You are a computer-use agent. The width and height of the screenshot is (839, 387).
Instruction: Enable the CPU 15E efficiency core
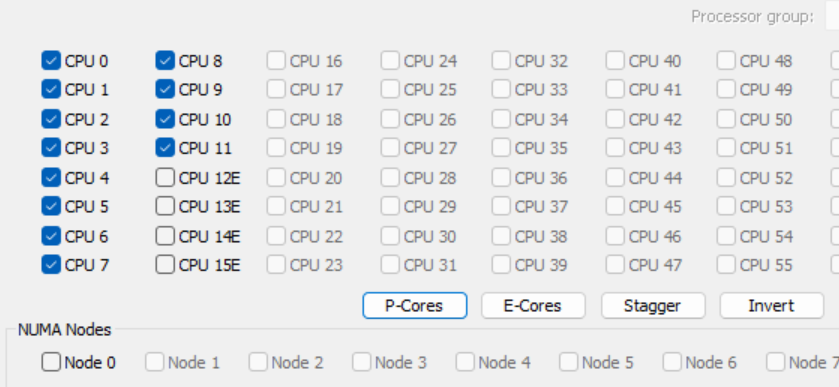[x=165, y=264]
